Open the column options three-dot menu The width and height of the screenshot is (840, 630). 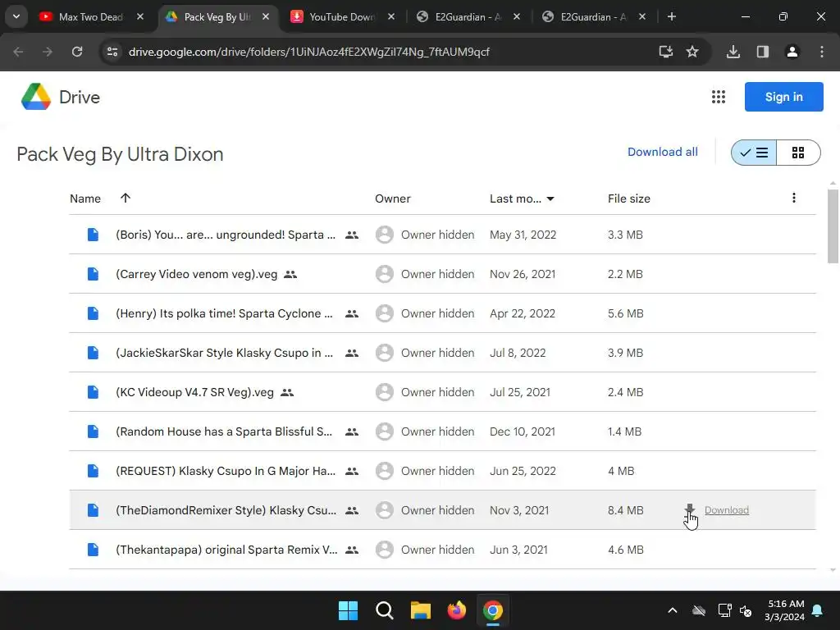794,198
